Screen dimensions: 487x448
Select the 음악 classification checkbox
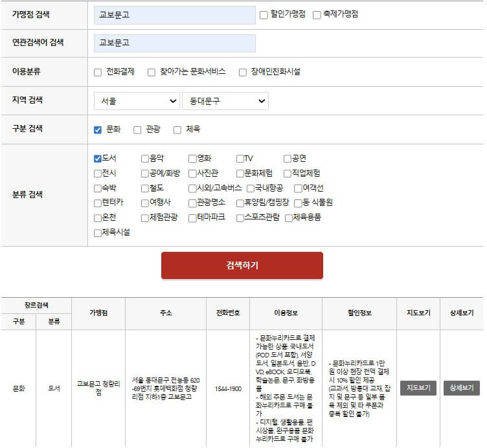(144, 159)
